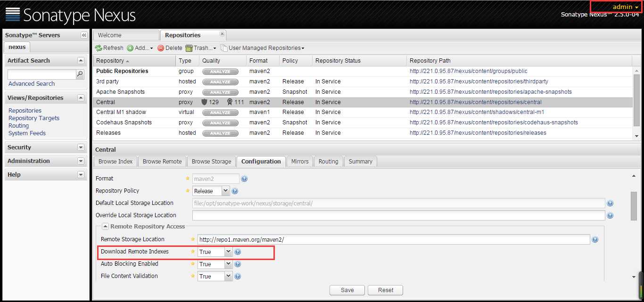Reset the configuration form

click(385, 290)
